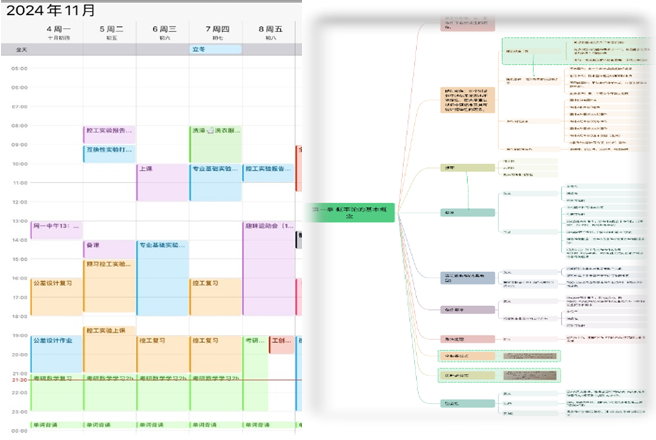Viewport: 656px width, 440px height.
Task: Click the upper image thumbnail in mind map
Action: point(528,355)
